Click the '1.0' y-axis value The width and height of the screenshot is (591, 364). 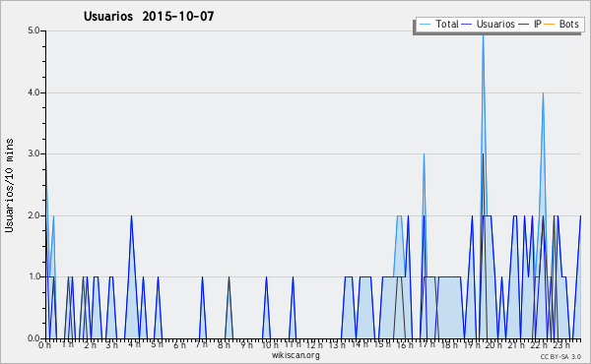[33, 277]
